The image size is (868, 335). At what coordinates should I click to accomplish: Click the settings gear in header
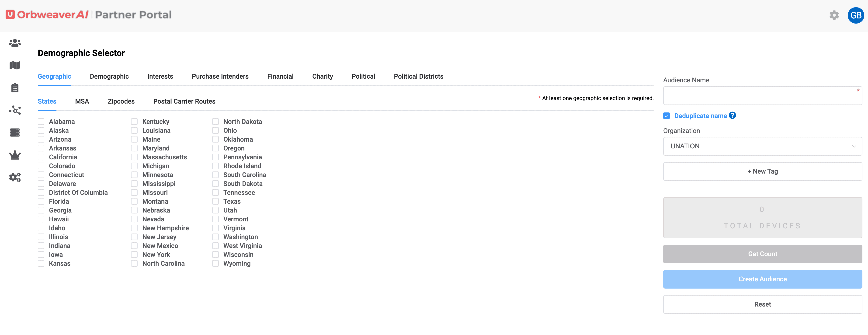tap(834, 15)
